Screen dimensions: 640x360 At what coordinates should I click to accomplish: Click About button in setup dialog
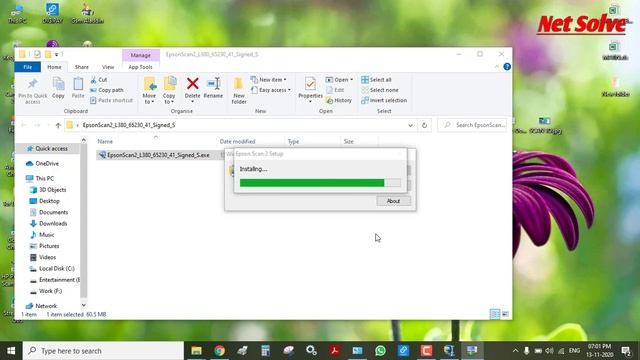[393, 201]
